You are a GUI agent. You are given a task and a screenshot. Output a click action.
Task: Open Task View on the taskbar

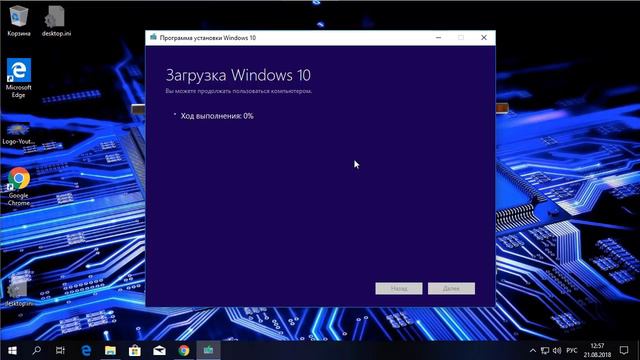(60, 350)
